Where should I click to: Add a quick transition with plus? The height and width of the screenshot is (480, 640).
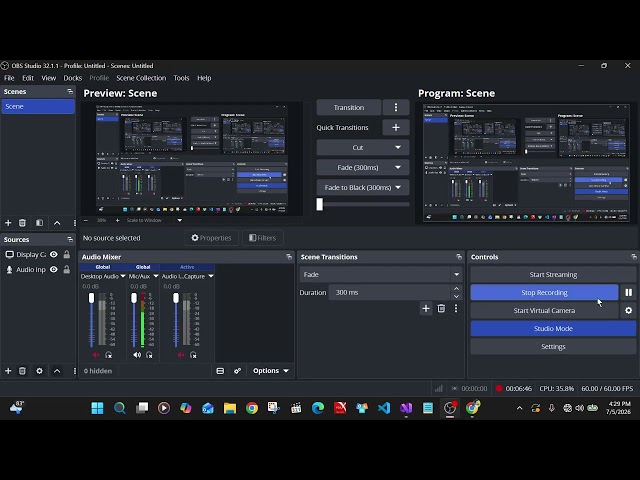click(x=396, y=127)
